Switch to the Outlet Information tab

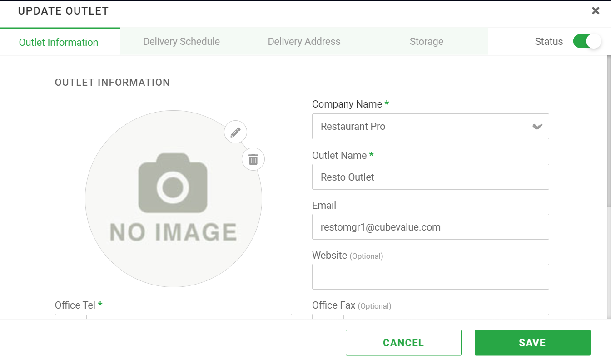pos(59,42)
